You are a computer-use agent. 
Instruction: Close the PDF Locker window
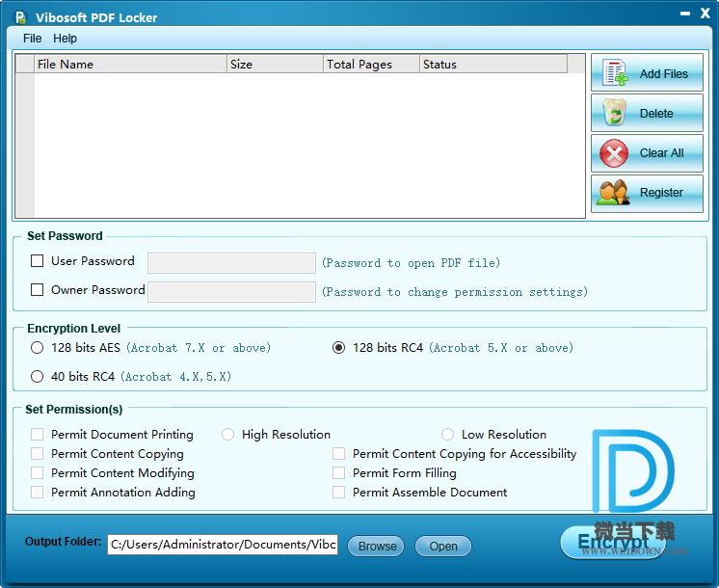coord(706,13)
